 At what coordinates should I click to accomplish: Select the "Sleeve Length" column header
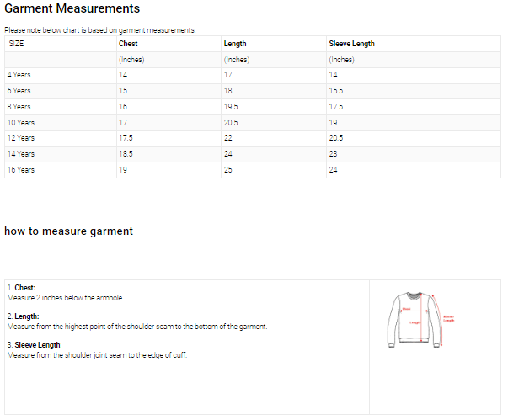[351, 44]
